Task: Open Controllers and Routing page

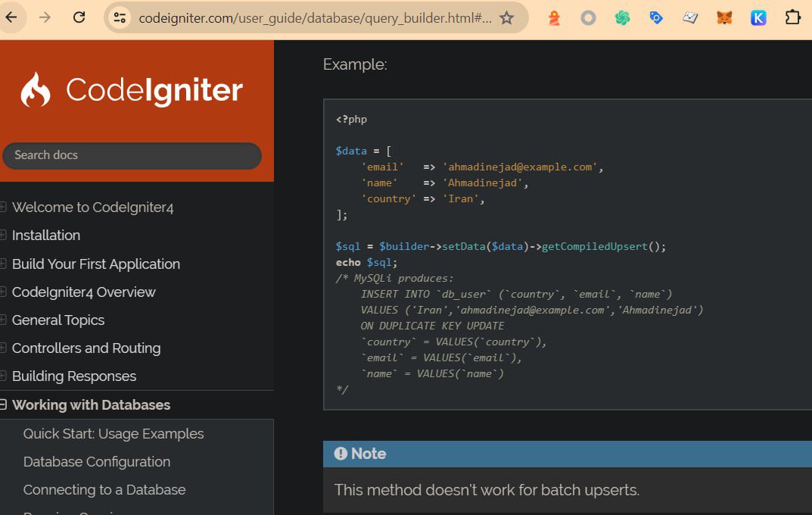Action: pos(86,348)
